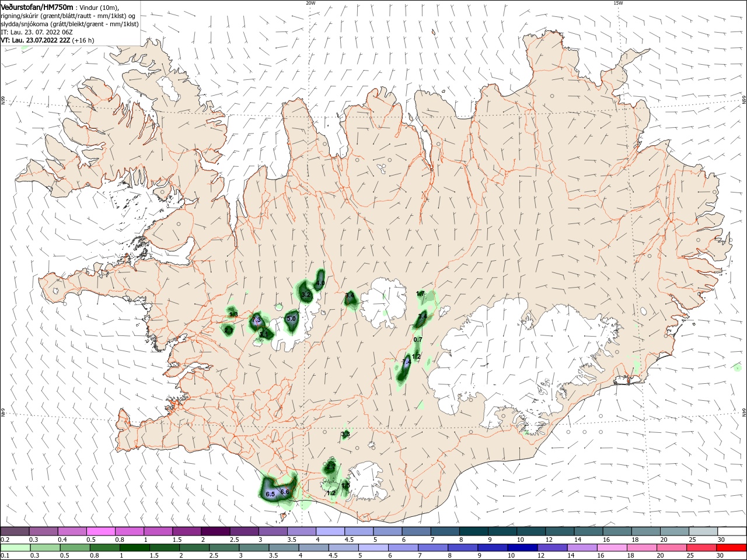Click the 15W longitude label at the top
Viewport: 747px width, 560px height.
(618, 3)
